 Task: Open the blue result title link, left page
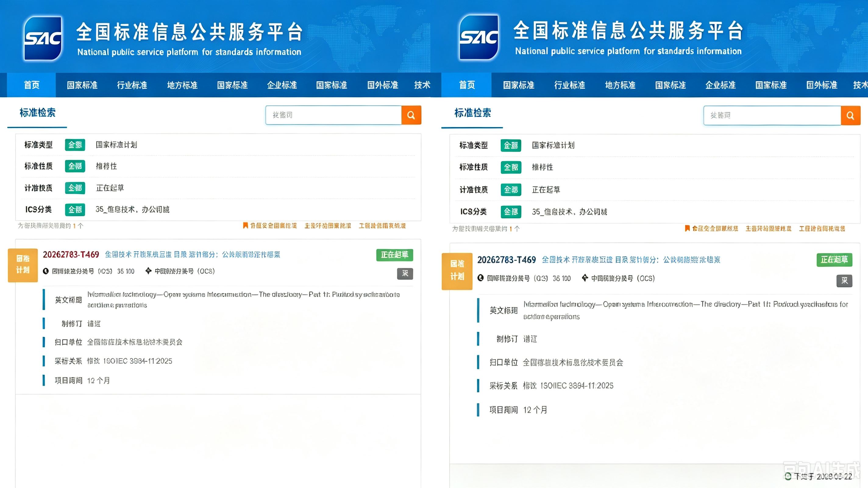(192, 255)
